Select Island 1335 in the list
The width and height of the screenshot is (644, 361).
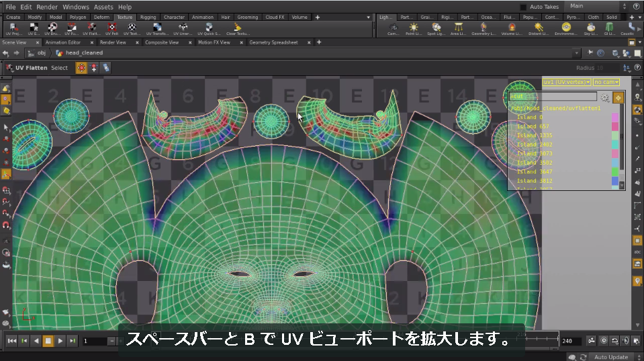pyautogui.click(x=535, y=135)
